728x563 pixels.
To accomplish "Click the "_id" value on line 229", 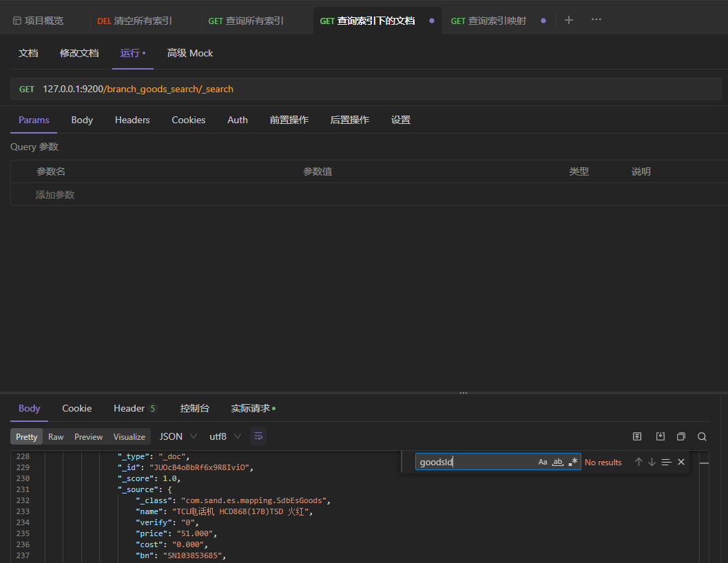I will coord(199,467).
